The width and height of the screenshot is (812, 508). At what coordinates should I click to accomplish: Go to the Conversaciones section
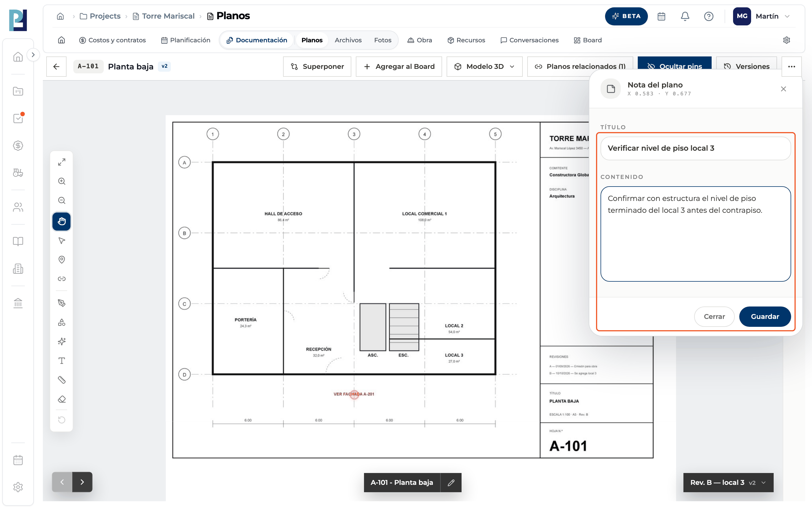click(529, 40)
